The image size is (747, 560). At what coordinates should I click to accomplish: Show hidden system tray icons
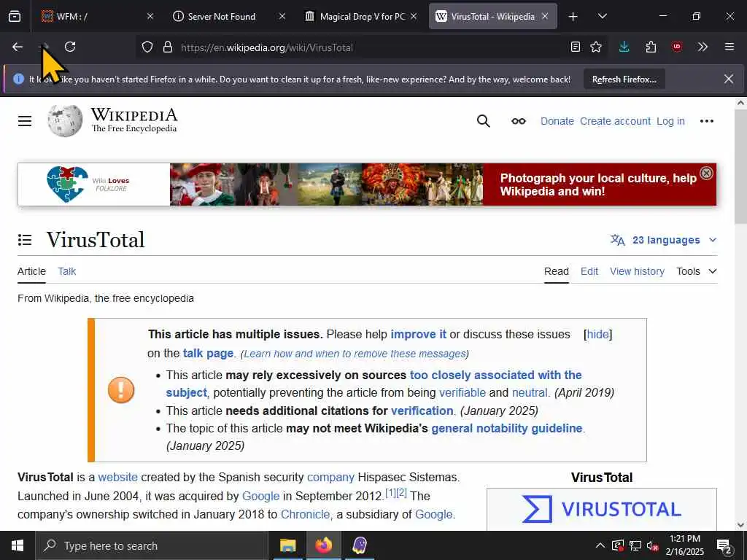(600, 545)
